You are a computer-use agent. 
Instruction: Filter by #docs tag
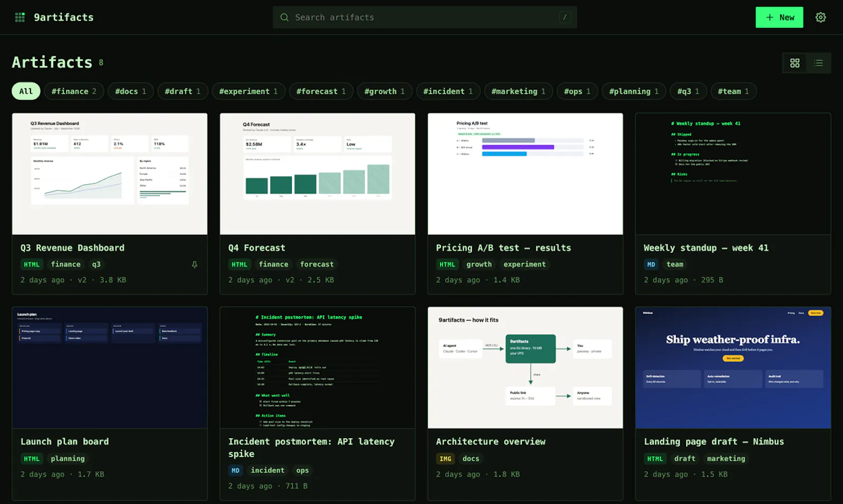131,91
